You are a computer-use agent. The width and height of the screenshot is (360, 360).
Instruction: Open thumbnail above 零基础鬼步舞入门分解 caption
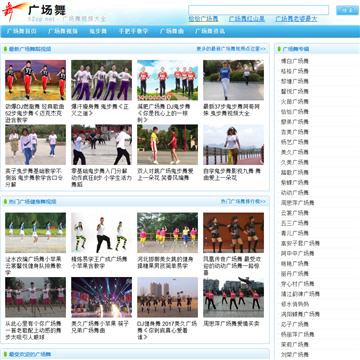click(101, 145)
